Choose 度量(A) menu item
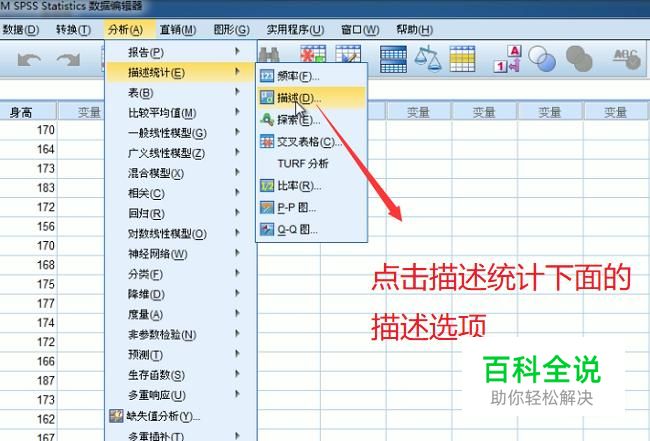Image resolution: width=650 pixels, height=441 pixels. [181, 315]
